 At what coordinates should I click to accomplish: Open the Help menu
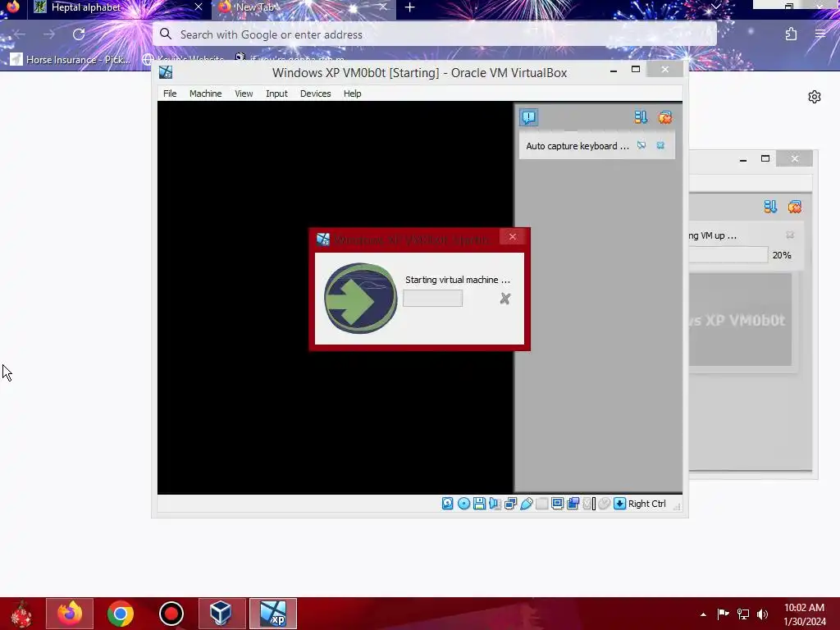point(353,94)
